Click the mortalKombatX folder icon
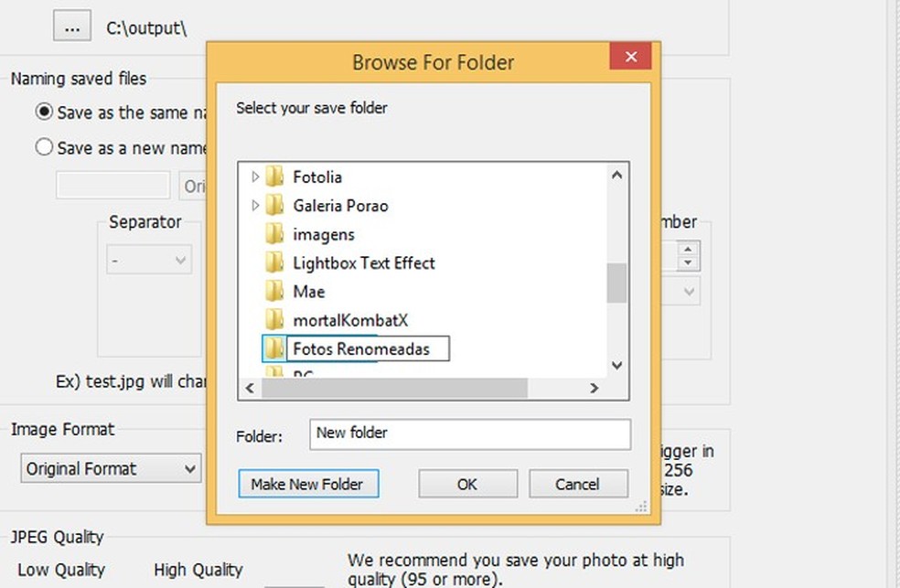 274,320
